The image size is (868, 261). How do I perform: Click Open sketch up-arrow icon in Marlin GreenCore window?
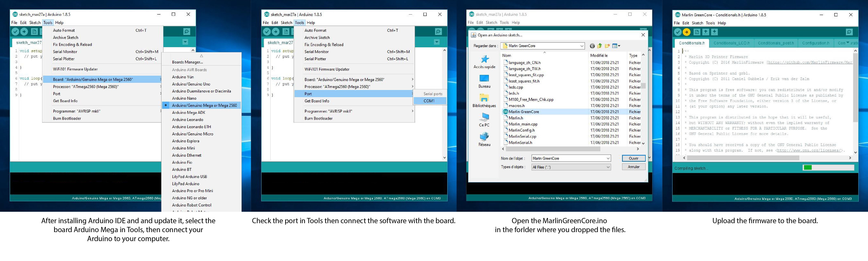tap(706, 32)
